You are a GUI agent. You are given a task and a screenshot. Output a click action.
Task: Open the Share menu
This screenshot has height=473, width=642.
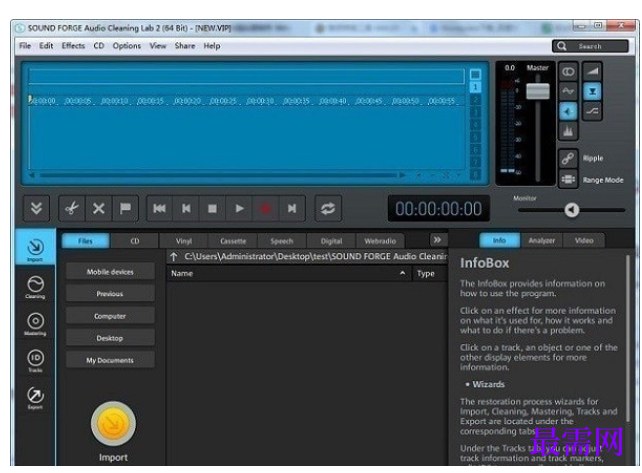tap(185, 45)
